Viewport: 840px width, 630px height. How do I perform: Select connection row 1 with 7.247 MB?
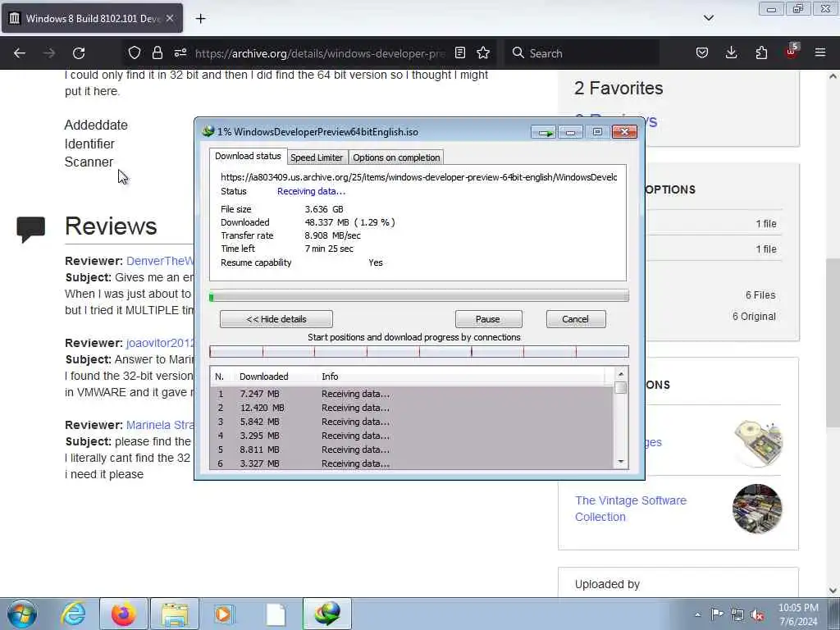pyautogui.click(x=412, y=394)
